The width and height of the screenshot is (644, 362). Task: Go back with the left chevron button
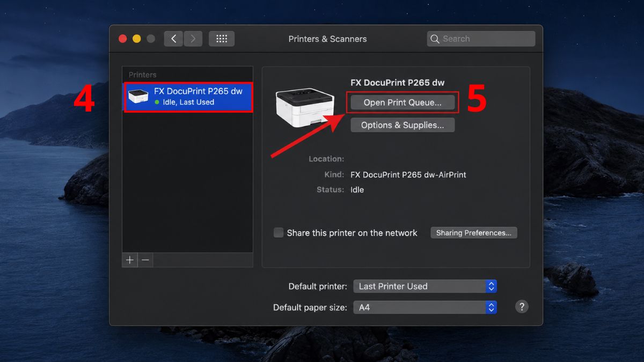[x=173, y=39]
